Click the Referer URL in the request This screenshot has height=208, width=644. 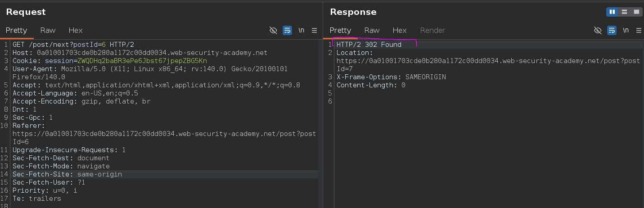click(164, 138)
